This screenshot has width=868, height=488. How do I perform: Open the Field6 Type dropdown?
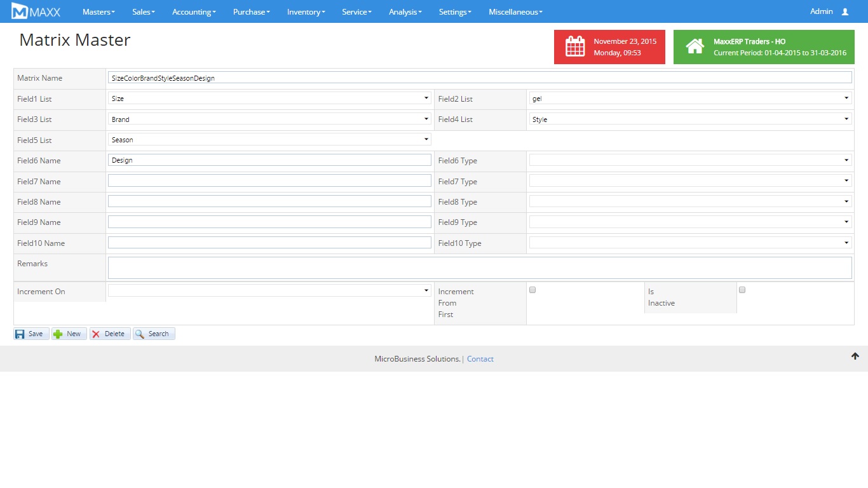tap(690, 160)
